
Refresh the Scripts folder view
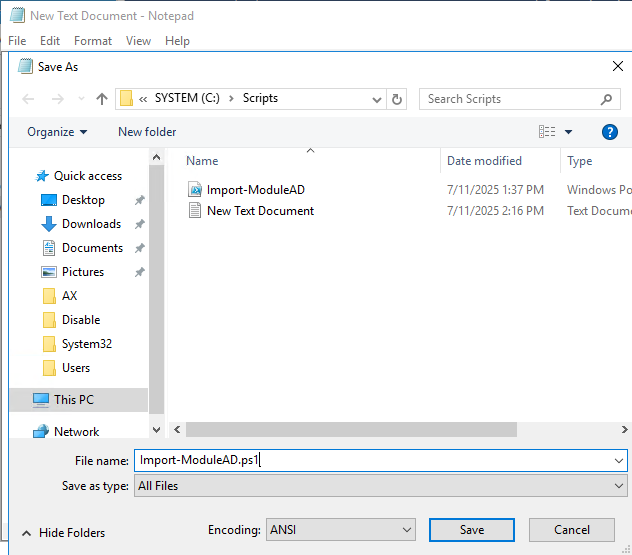click(397, 99)
